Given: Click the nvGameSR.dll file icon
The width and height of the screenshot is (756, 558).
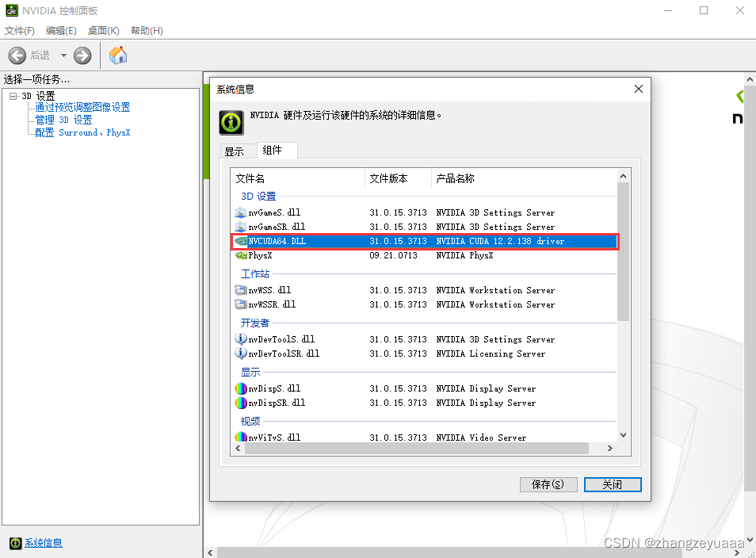Looking at the screenshot, I should (x=241, y=227).
